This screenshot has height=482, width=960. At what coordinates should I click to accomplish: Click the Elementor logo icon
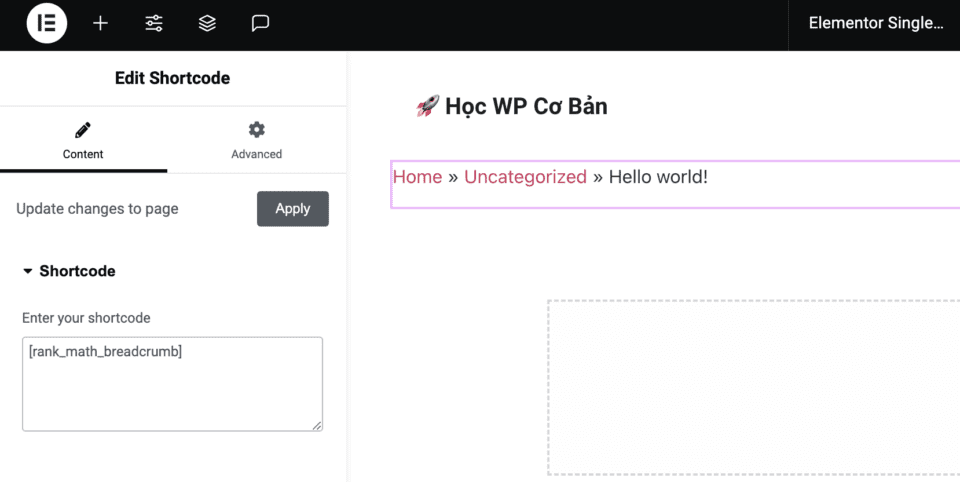46,23
